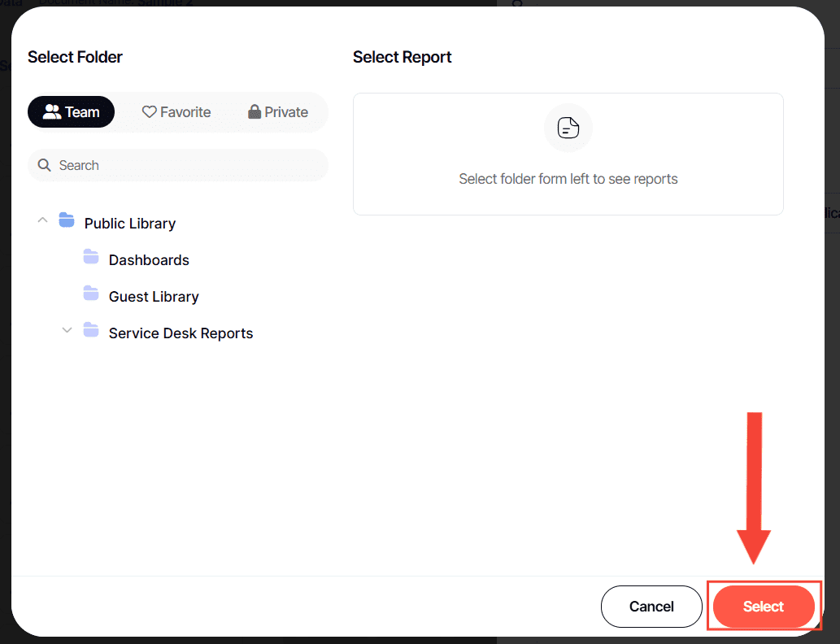Image resolution: width=840 pixels, height=644 pixels.
Task: Open the Favorite folders tab
Action: (x=176, y=112)
